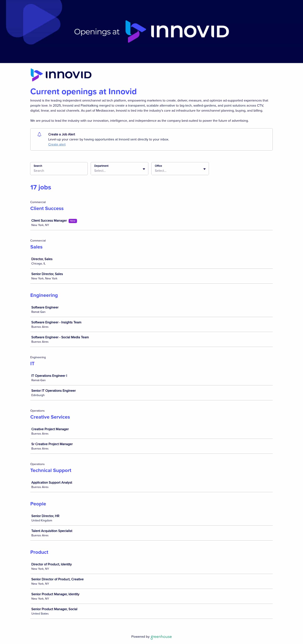Image resolution: width=303 pixels, height=644 pixels.
Task: Click the People department heading
Action: point(38,504)
